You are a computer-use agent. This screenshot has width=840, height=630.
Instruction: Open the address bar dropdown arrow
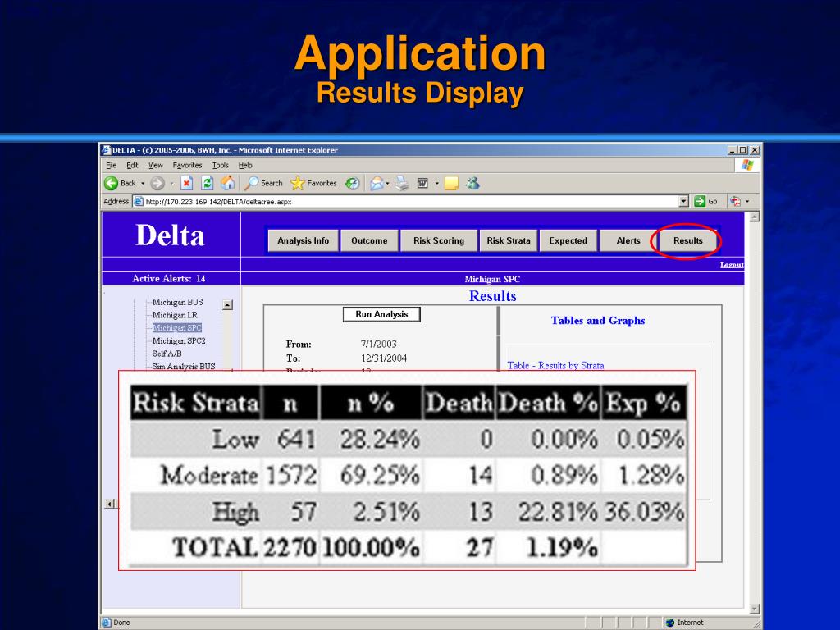coord(683,201)
